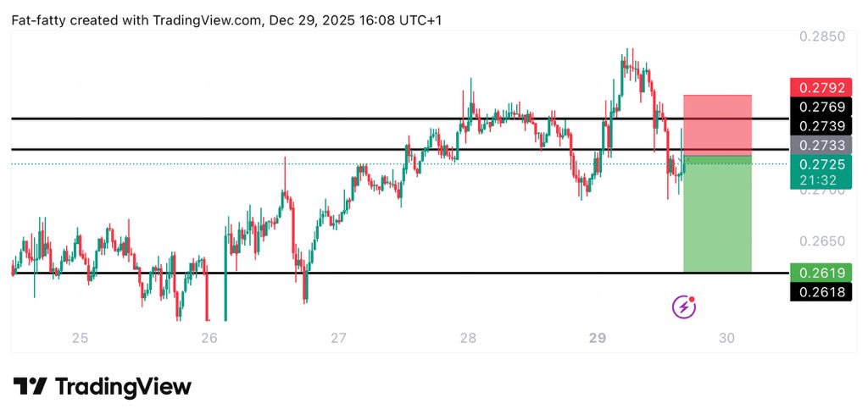Click the 21:32 candle countdown timer
This screenshot has width=868, height=420.
click(x=818, y=180)
